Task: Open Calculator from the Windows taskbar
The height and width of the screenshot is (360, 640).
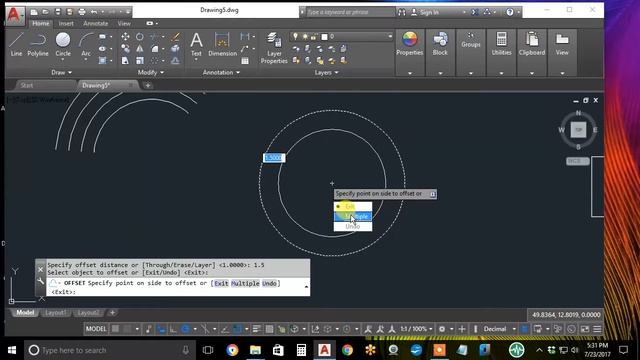Action: [x=301, y=350]
